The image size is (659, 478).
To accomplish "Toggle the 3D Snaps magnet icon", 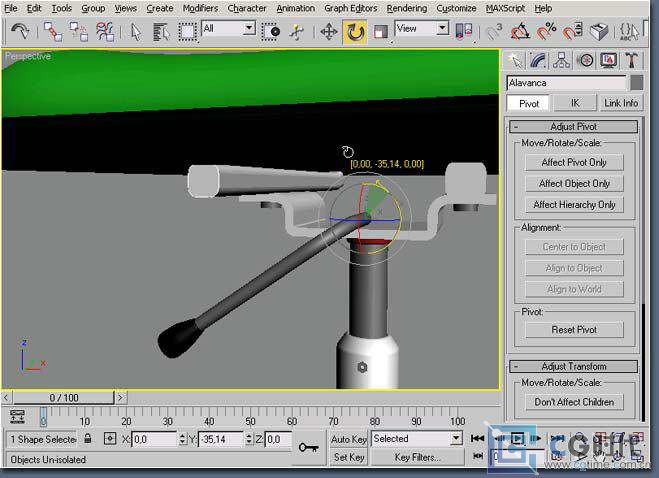I will click(x=494, y=32).
